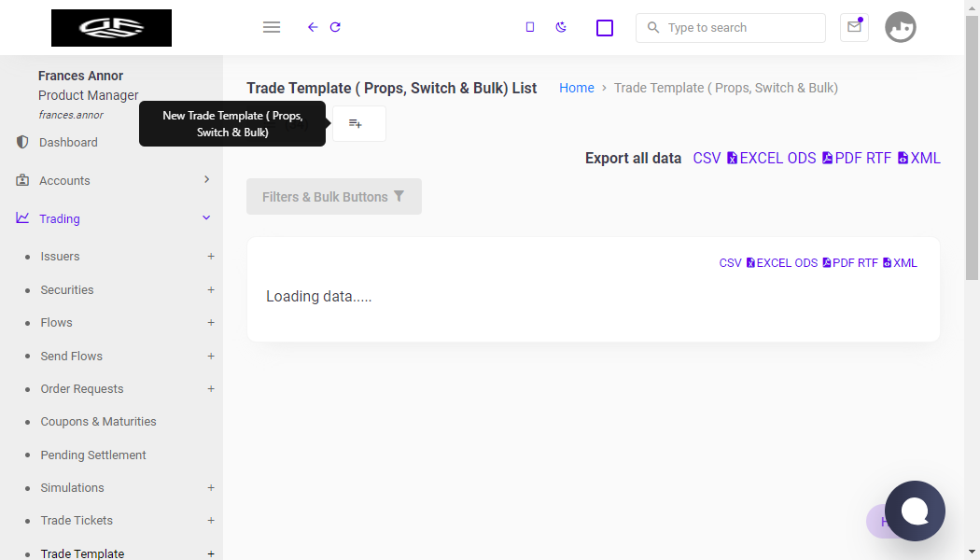Click EXCEL link inside data card
The image size is (980, 560).
(768, 263)
